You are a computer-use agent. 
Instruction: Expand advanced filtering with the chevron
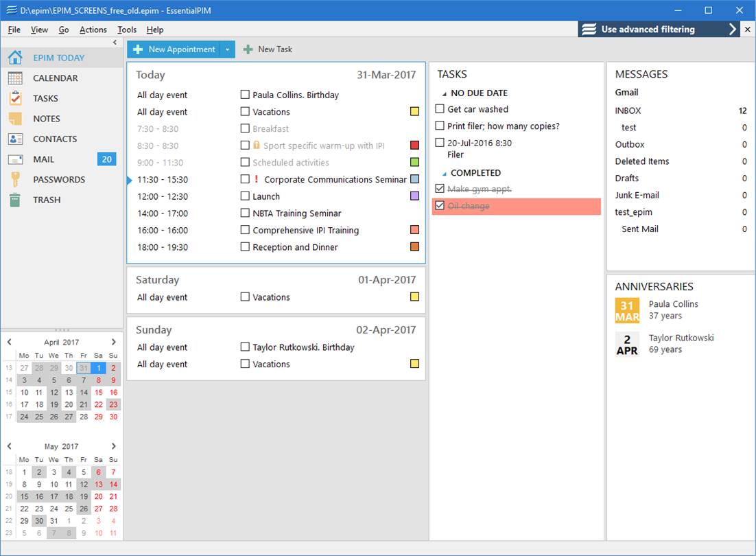tap(733, 30)
